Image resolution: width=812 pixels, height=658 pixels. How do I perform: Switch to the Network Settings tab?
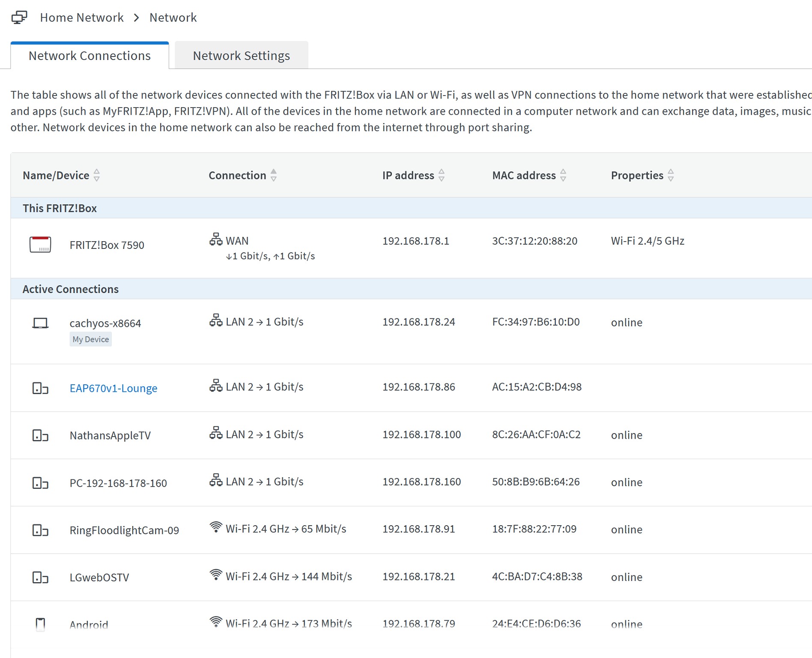click(241, 56)
